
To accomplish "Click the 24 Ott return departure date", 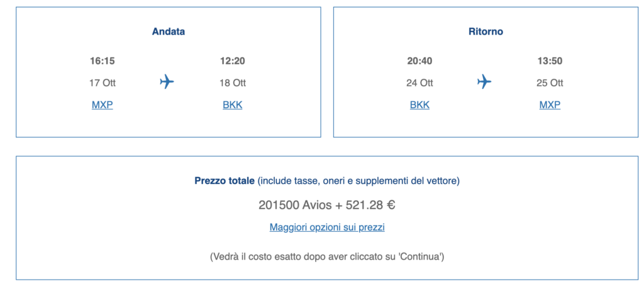I will pos(419,83).
